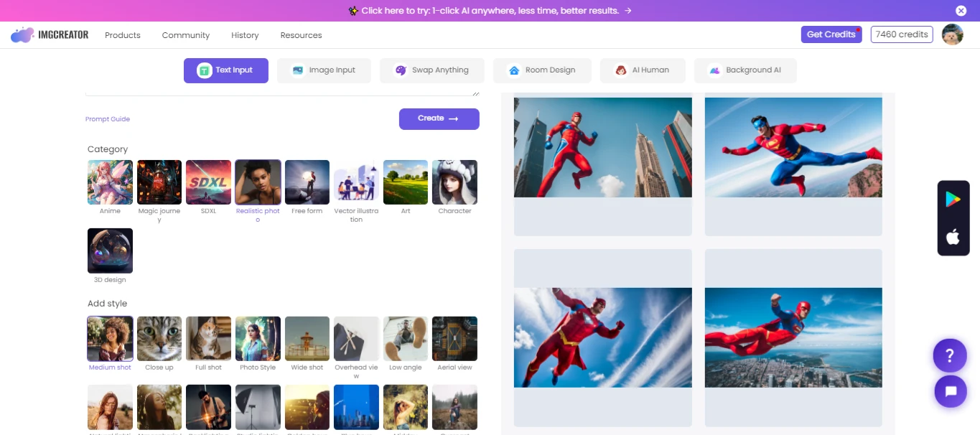Open the History menu

point(245,35)
